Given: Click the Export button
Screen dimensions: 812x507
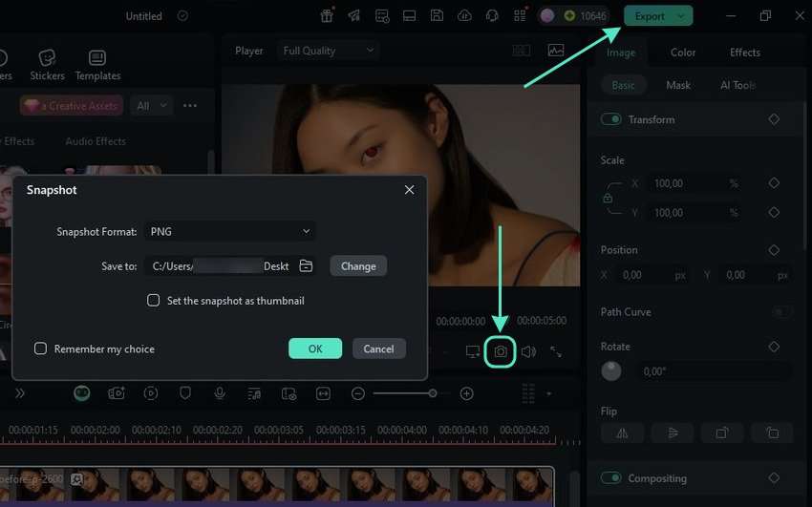Looking at the screenshot, I should click(650, 16).
